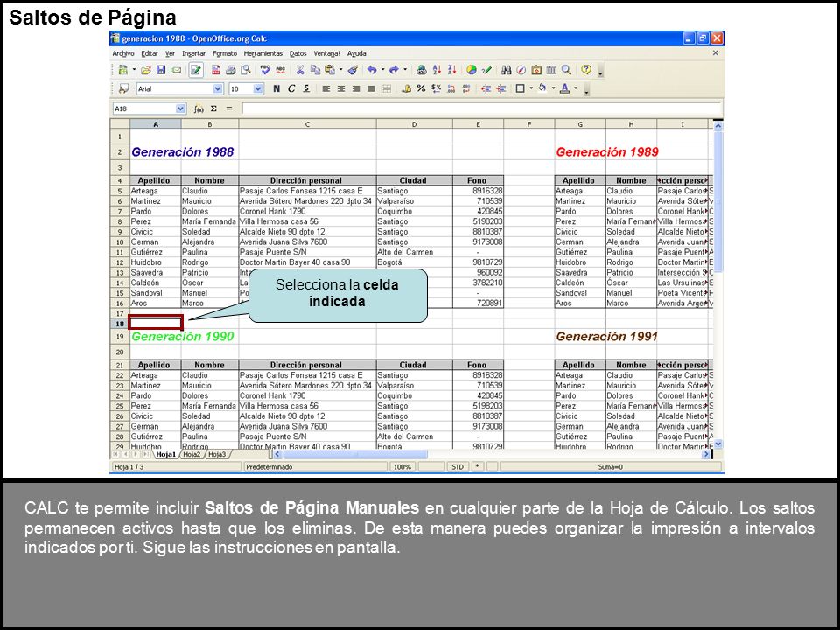Align cell text left
The width and height of the screenshot is (840, 630).
pyautogui.click(x=325, y=89)
